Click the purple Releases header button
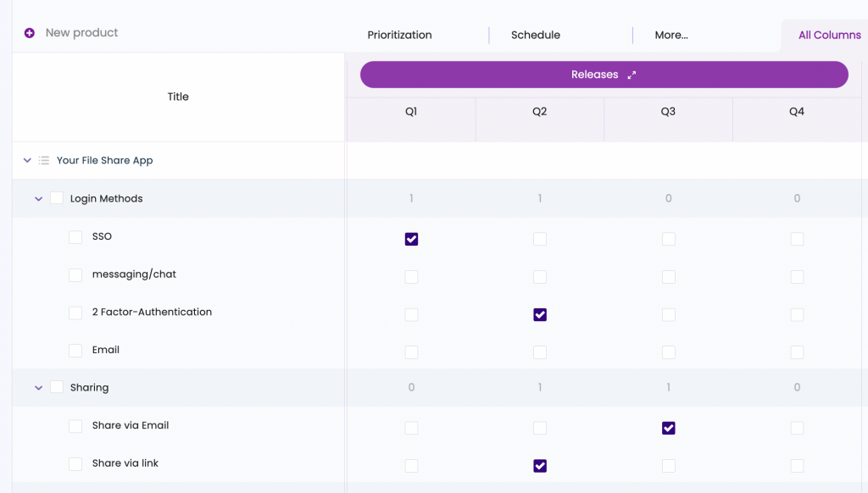868x493 pixels. click(593, 75)
